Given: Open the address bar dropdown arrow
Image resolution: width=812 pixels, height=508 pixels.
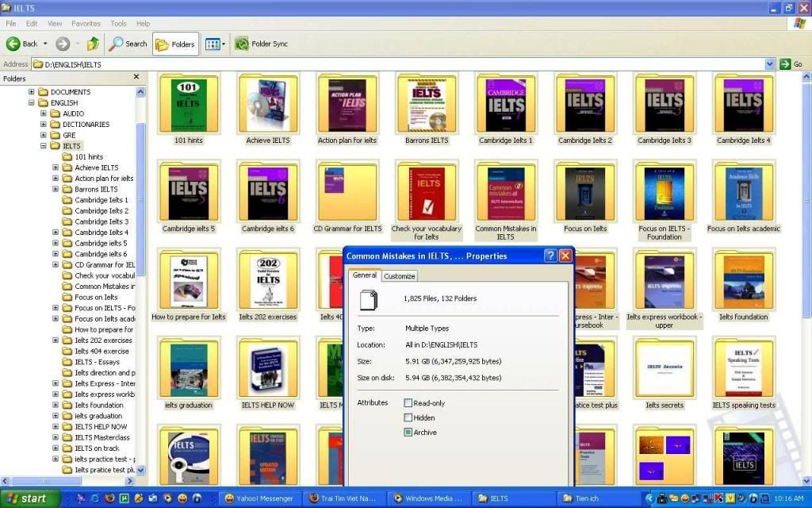Looking at the screenshot, I should coord(769,64).
